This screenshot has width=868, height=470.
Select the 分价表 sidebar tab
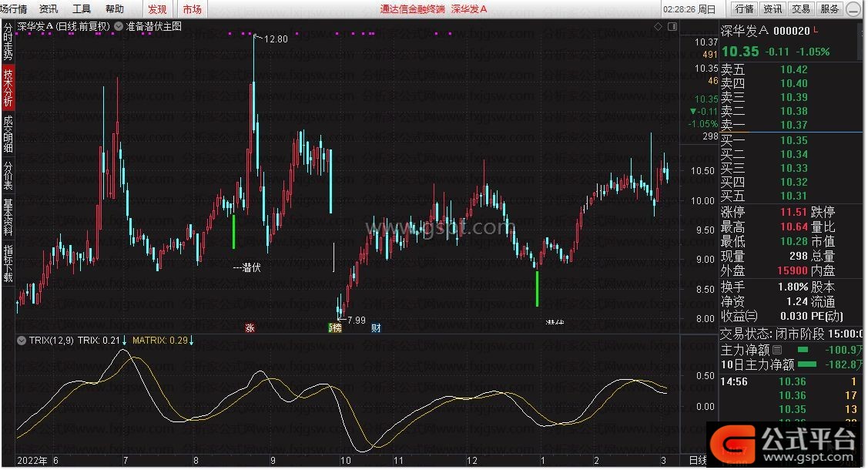tap(8, 176)
